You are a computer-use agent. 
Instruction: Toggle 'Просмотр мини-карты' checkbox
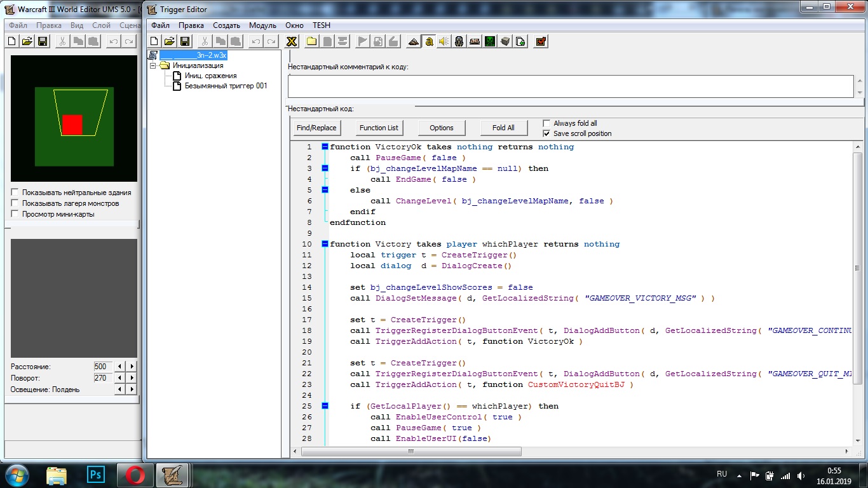tap(15, 214)
